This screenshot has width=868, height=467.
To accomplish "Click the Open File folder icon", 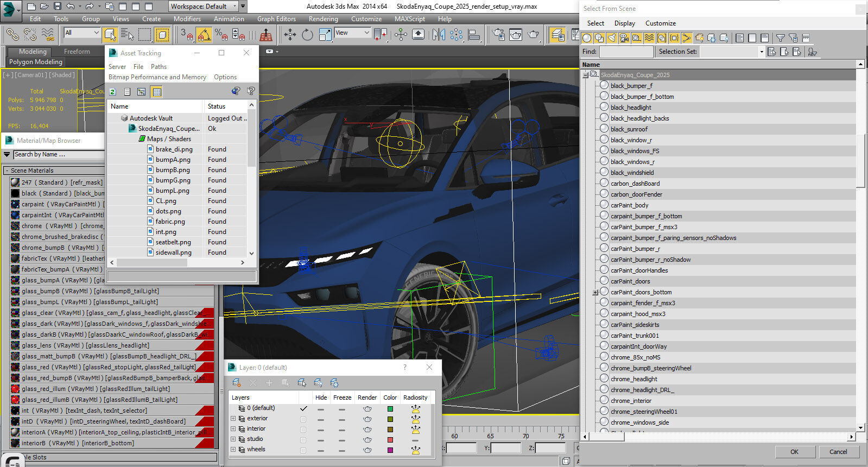I will (x=45, y=7).
